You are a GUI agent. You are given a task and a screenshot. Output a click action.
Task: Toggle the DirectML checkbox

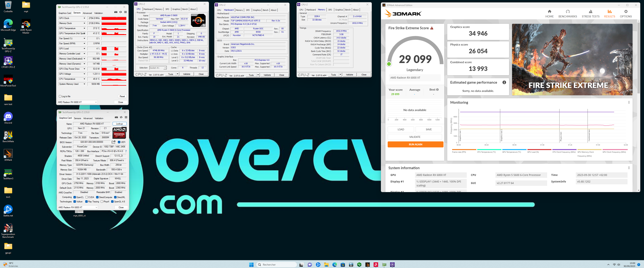(x=115, y=197)
